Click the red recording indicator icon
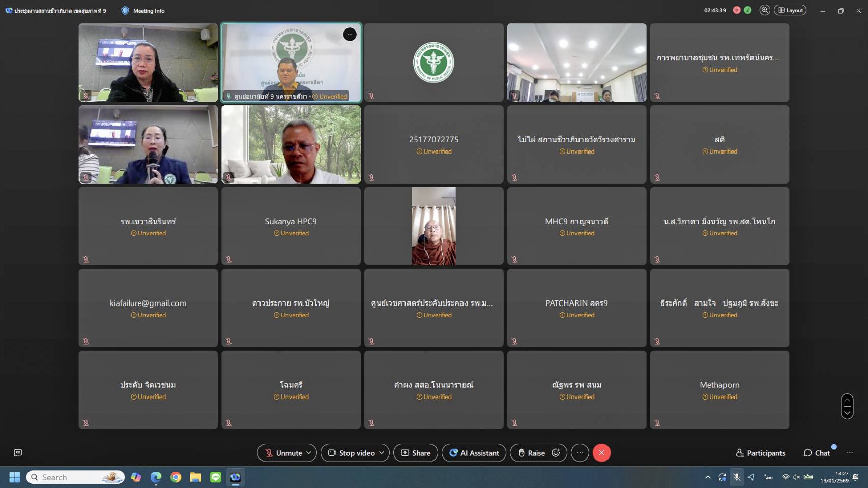 pyautogui.click(x=736, y=10)
